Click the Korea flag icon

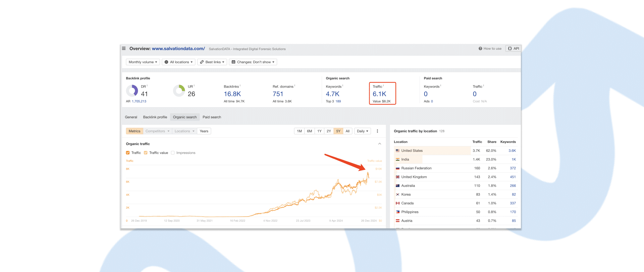tap(397, 194)
